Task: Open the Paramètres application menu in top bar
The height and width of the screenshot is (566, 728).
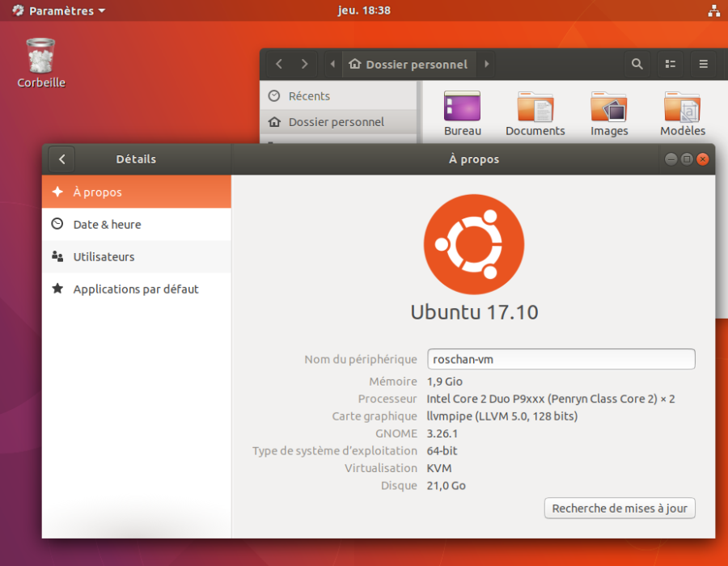Action: point(59,11)
